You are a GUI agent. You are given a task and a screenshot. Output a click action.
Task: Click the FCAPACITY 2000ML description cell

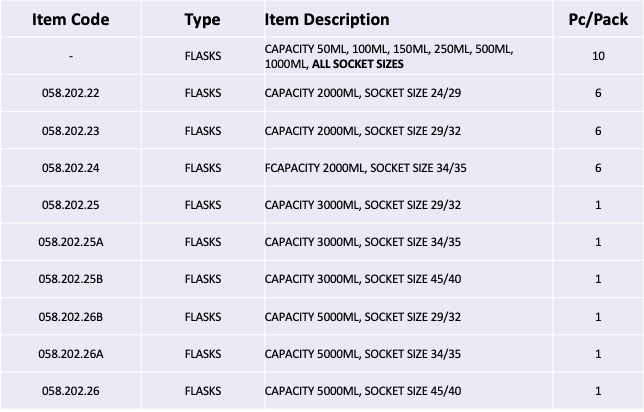coord(364,168)
